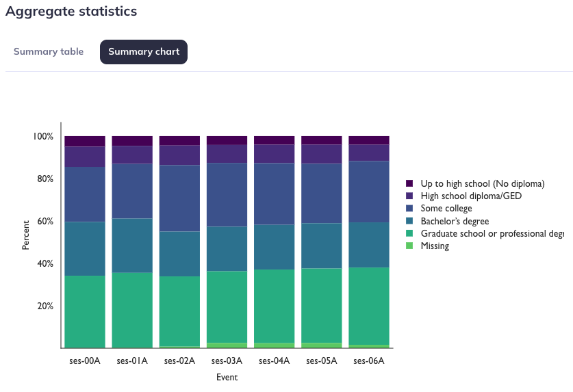573x392 pixels.
Task: Toggle the 'Missing' legend label
Action: pyautogui.click(x=435, y=246)
